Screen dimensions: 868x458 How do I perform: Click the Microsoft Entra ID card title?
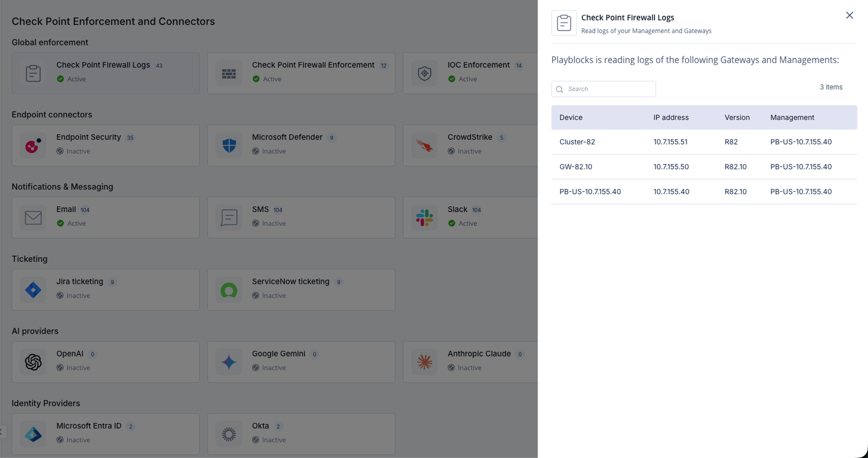coord(88,426)
